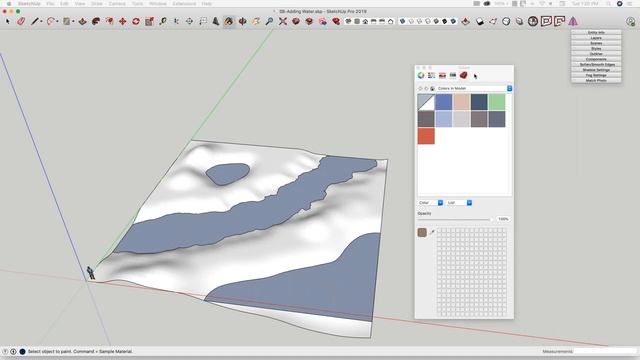Viewport: 640px width, 360px height.
Task: Open the Shadow Settings panel
Action: coord(596,70)
